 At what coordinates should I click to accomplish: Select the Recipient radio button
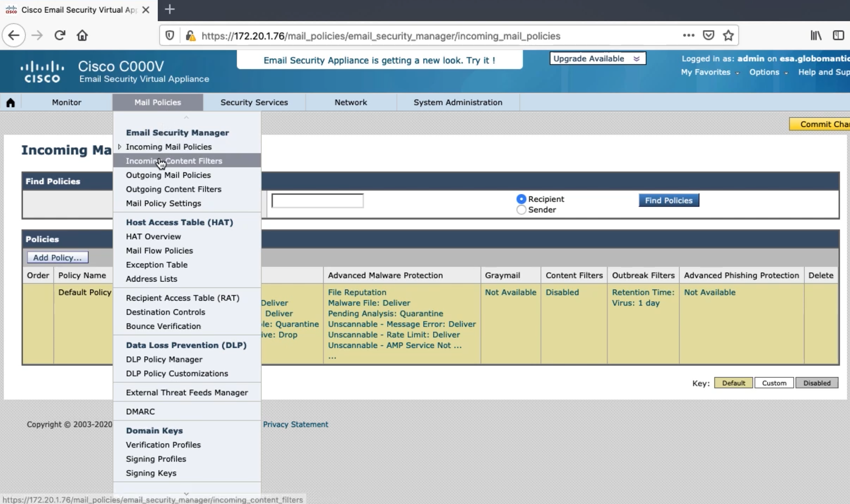pyautogui.click(x=521, y=199)
